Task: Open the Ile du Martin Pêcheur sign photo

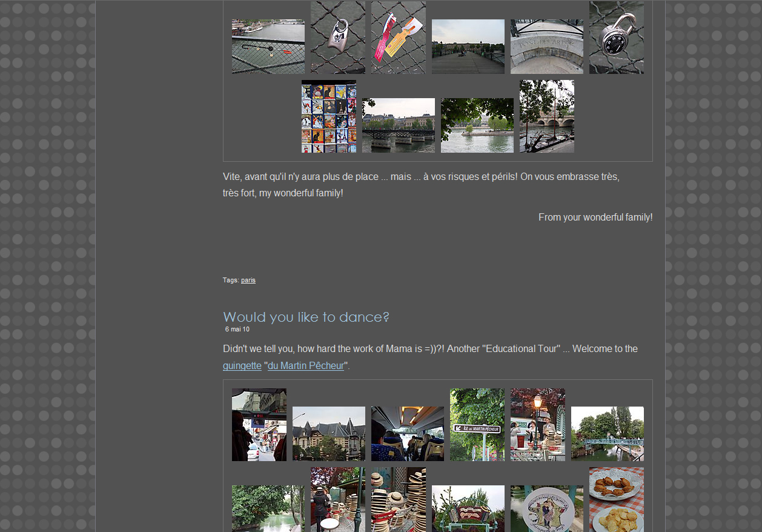Action: click(477, 425)
